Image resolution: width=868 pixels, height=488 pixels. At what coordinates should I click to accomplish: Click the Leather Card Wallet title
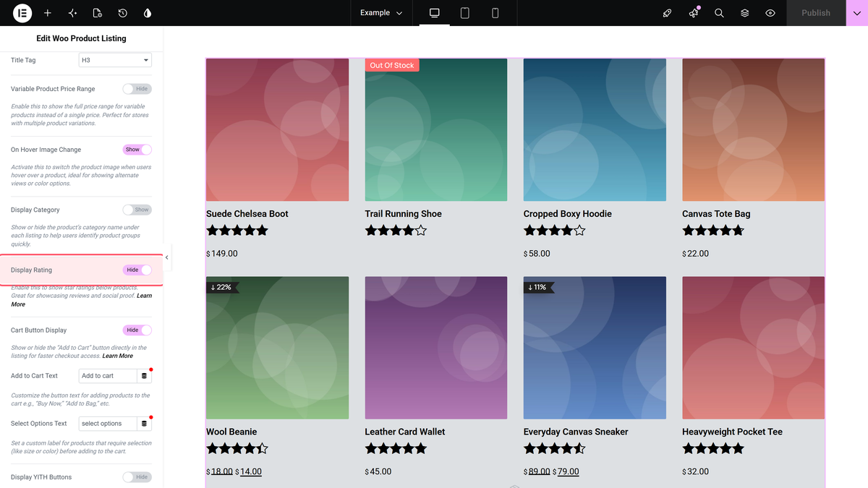tap(405, 432)
